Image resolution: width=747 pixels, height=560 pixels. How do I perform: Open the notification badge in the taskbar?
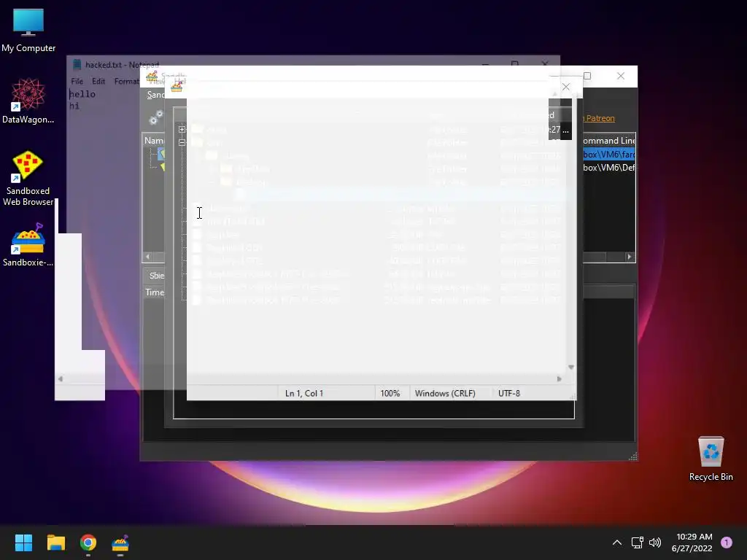coord(727,542)
